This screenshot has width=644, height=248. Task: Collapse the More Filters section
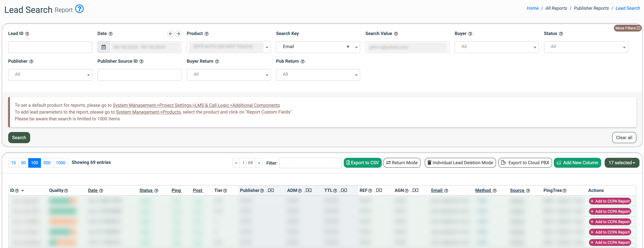tap(627, 28)
